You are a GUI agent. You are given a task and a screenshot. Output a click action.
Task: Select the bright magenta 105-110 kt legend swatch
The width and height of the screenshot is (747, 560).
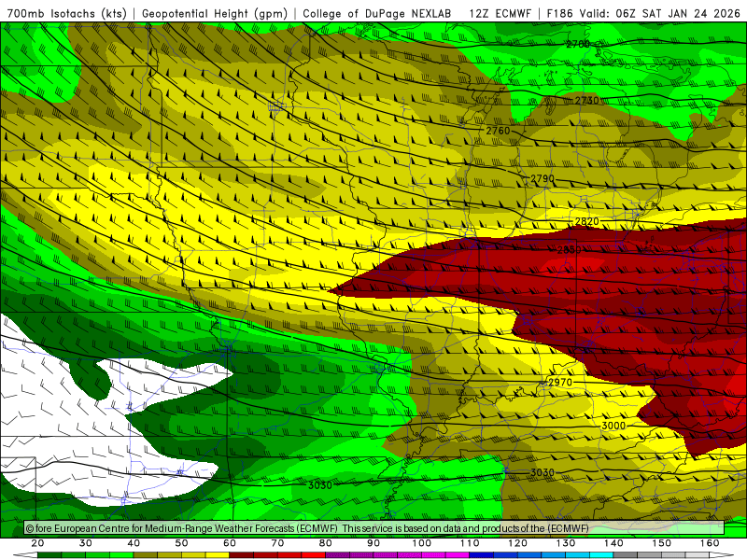point(458,555)
